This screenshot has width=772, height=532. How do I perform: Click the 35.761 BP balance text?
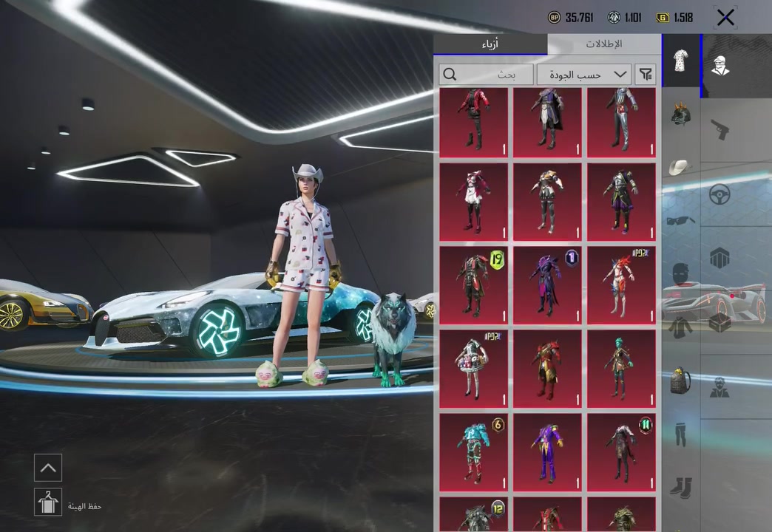click(x=580, y=18)
